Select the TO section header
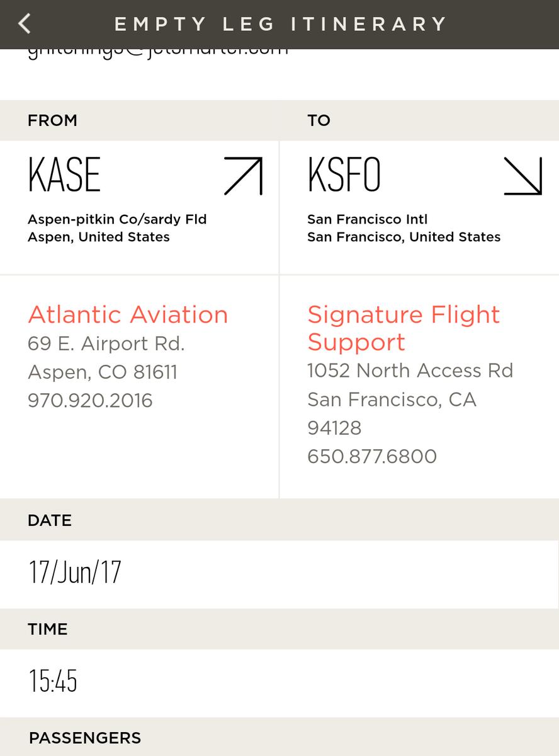559x756 pixels. 319,120
